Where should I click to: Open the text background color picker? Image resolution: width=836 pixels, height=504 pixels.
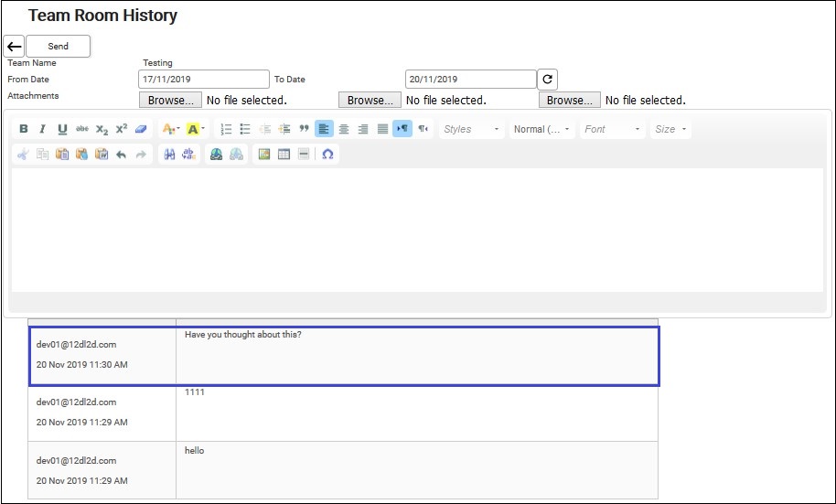(x=196, y=129)
